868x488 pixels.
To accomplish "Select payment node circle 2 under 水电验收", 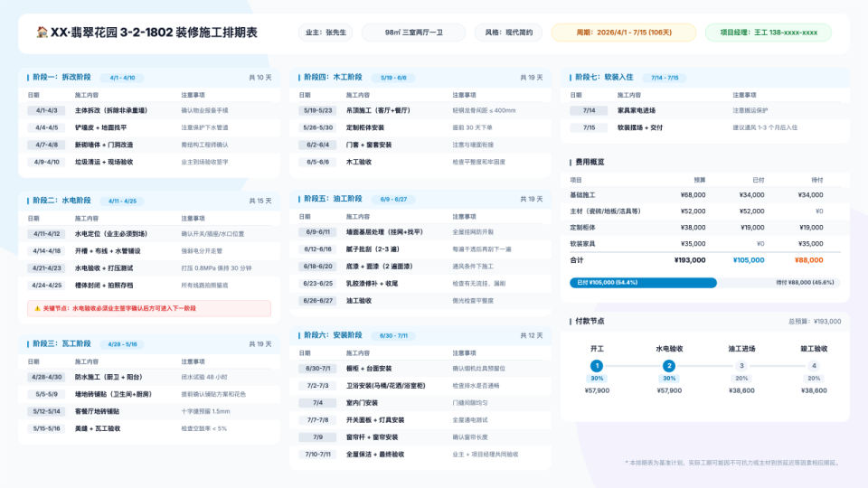I will 669,366.
